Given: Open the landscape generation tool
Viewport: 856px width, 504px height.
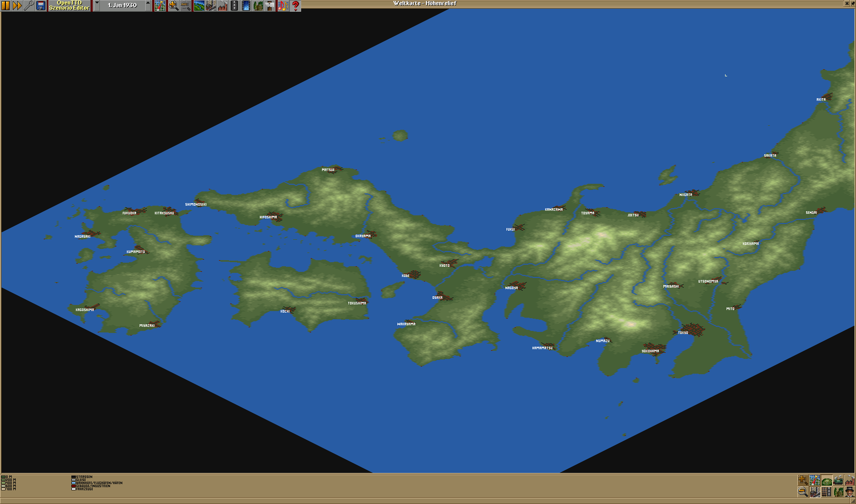Looking at the screenshot, I should pyautogui.click(x=199, y=6).
